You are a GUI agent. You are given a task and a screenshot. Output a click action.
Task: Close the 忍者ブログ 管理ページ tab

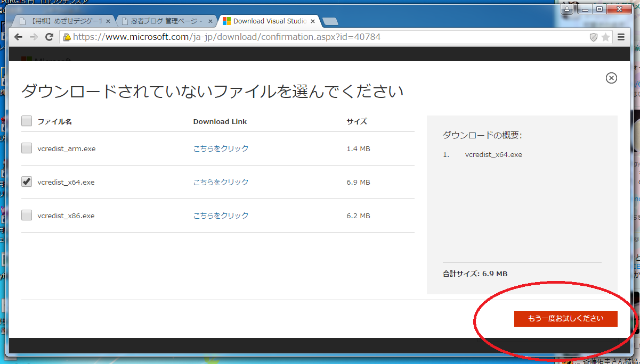pos(210,21)
